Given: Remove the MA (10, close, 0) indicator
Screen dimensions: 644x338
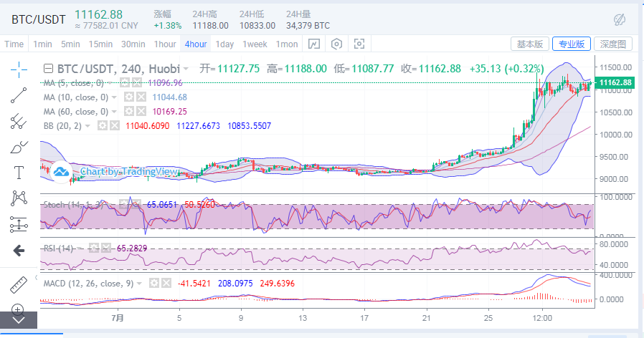Looking at the screenshot, I should [141, 97].
